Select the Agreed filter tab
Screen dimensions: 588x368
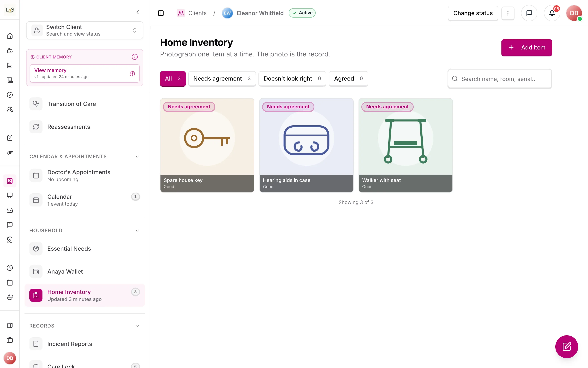(348, 79)
